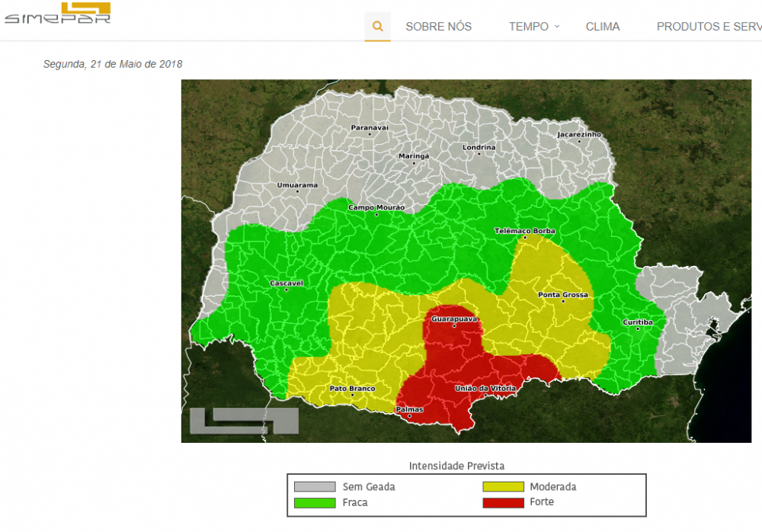Click the orange search magnifier icon
The width and height of the screenshot is (762, 532).
point(377,27)
